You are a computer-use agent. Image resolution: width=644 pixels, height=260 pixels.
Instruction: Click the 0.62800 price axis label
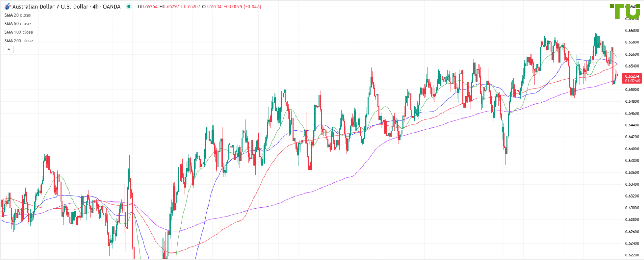click(x=632, y=220)
